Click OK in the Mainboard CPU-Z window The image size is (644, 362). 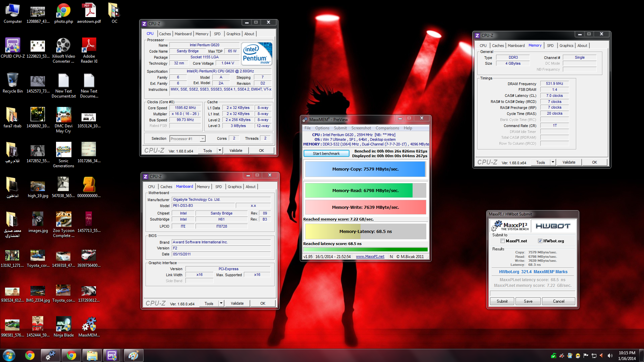(263, 303)
